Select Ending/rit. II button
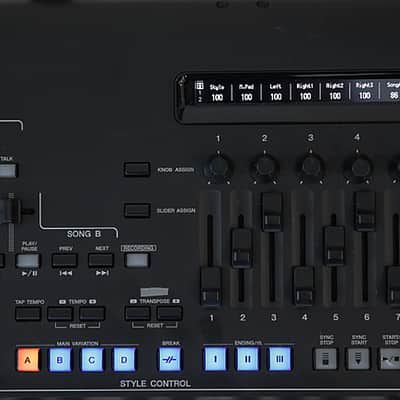400x400 pixels. click(x=247, y=359)
